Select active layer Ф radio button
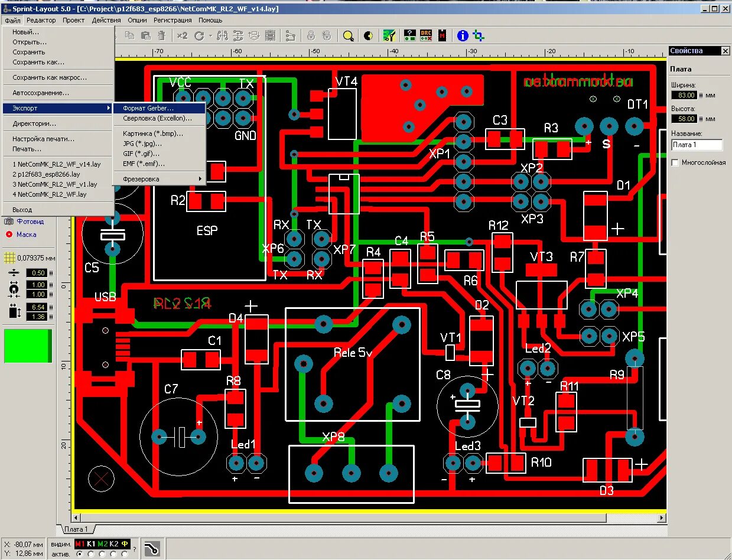 click(x=125, y=554)
